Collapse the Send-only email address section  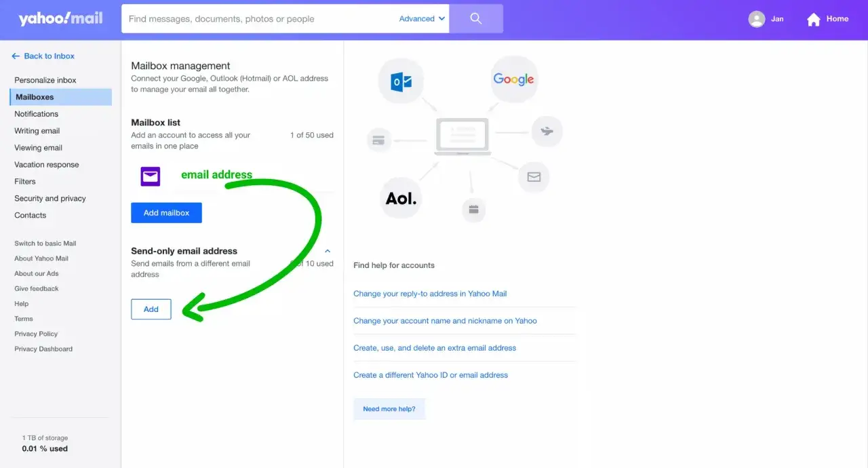(x=328, y=251)
